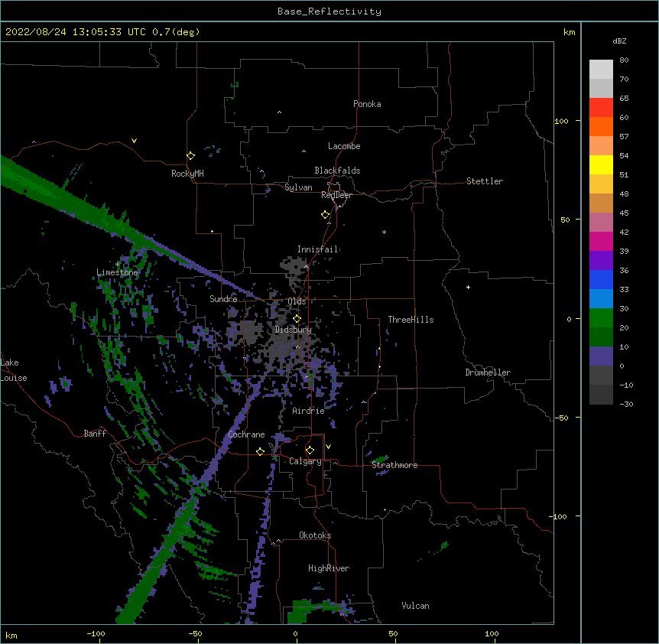Screen dimensions: 659x644
Task: Click the yellow diamond marker above Calgary label
Action: [310, 450]
